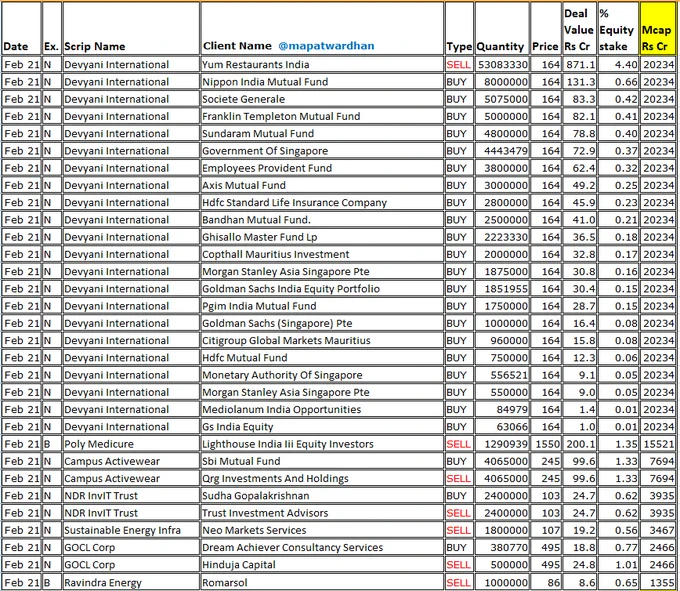Click Neo Markets Services cell
This screenshot has width=680, height=591.
click(322, 530)
